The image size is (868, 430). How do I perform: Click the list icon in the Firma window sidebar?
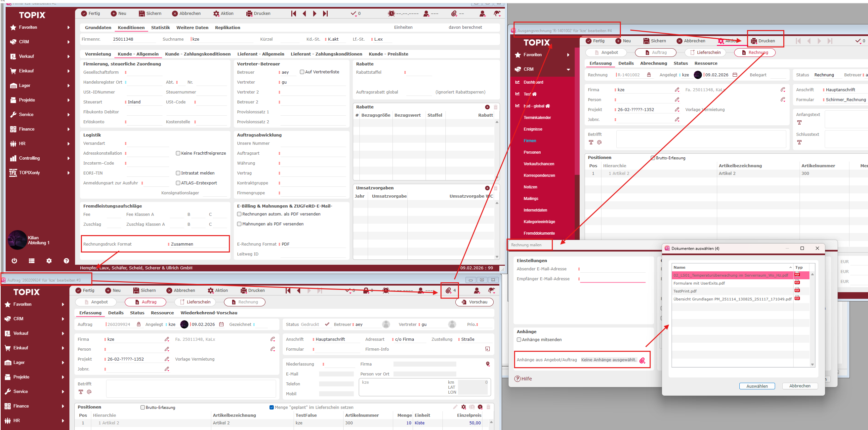point(32,261)
